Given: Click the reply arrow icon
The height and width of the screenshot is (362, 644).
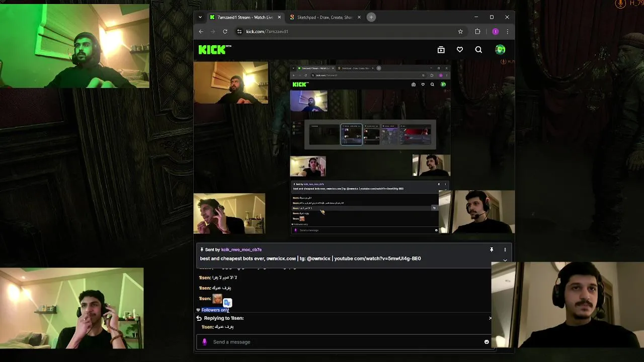Looking at the screenshot, I should [x=199, y=318].
